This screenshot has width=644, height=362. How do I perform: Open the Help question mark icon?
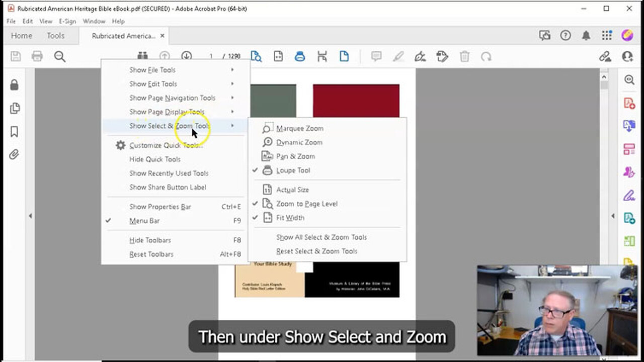click(566, 35)
